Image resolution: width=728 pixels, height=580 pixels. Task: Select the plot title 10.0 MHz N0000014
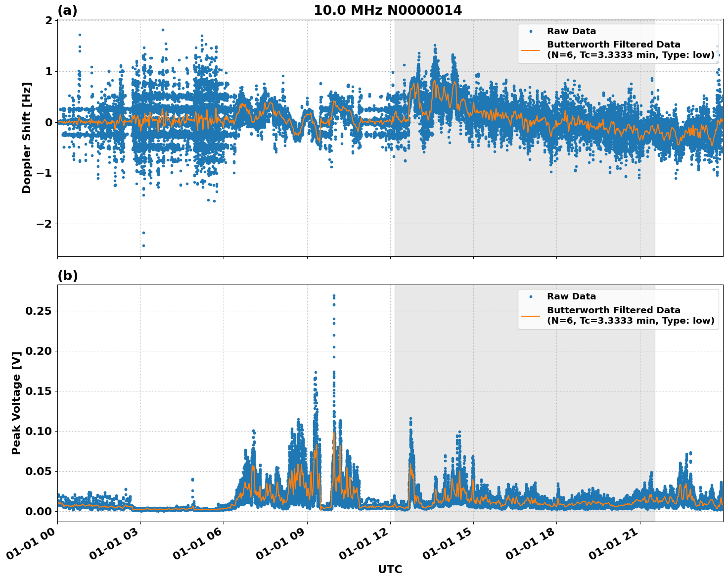[x=388, y=10]
